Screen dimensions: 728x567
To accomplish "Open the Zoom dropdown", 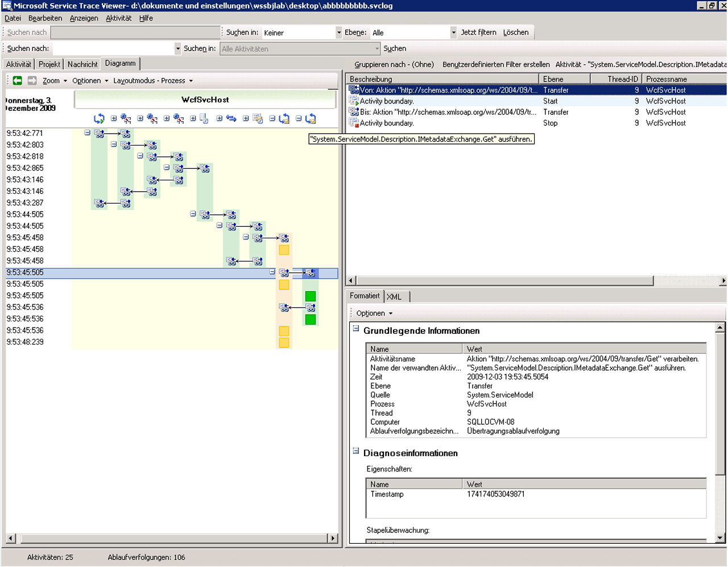I will 55,81.
